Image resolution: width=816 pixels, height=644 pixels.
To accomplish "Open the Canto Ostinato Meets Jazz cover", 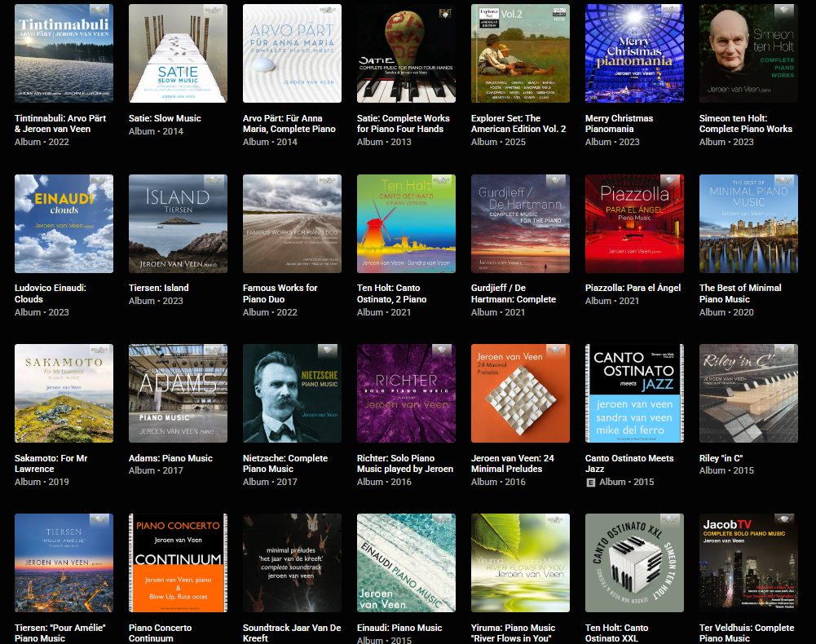I will pos(634,393).
